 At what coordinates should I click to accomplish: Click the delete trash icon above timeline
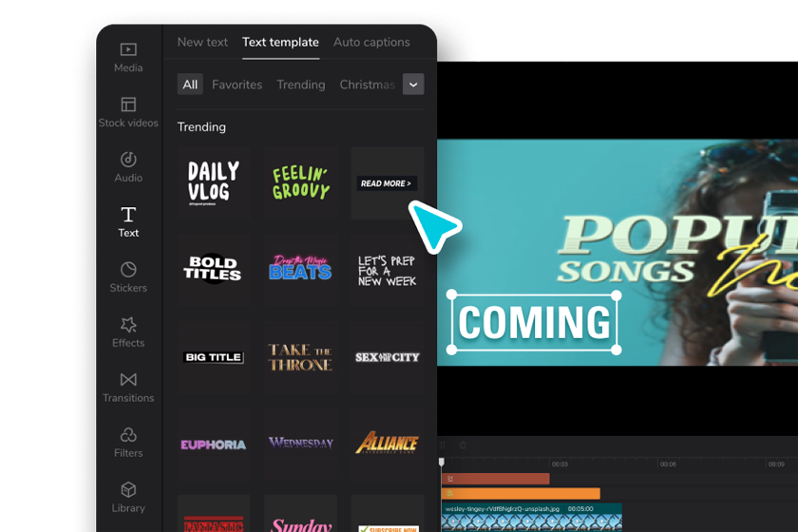coord(463,445)
